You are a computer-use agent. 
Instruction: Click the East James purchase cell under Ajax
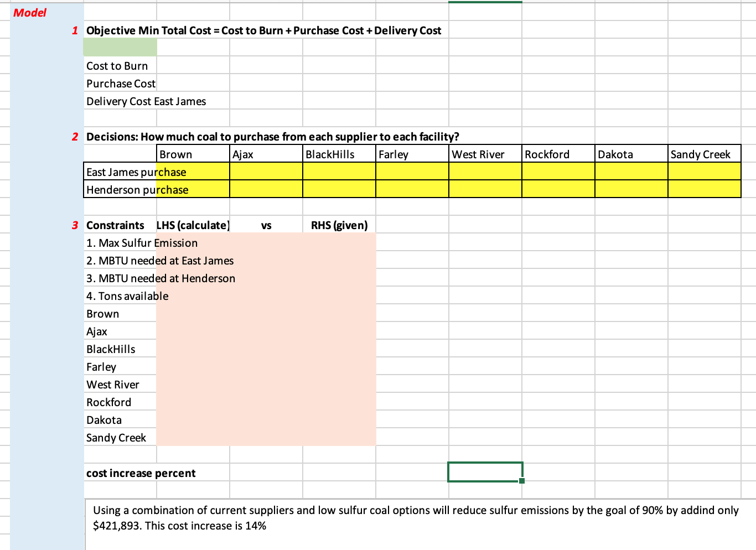pyautogui.click(x=266, y=172)
